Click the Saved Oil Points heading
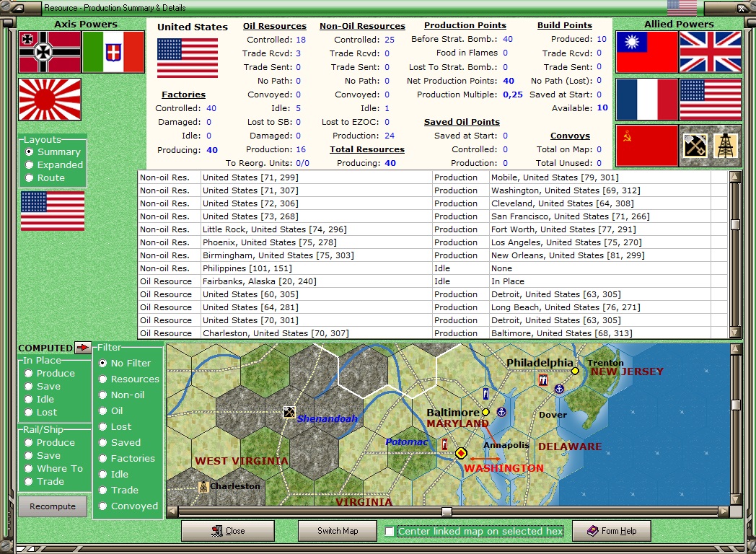The height and width of the screenshot is (554, 756). [x=462, y=122]
